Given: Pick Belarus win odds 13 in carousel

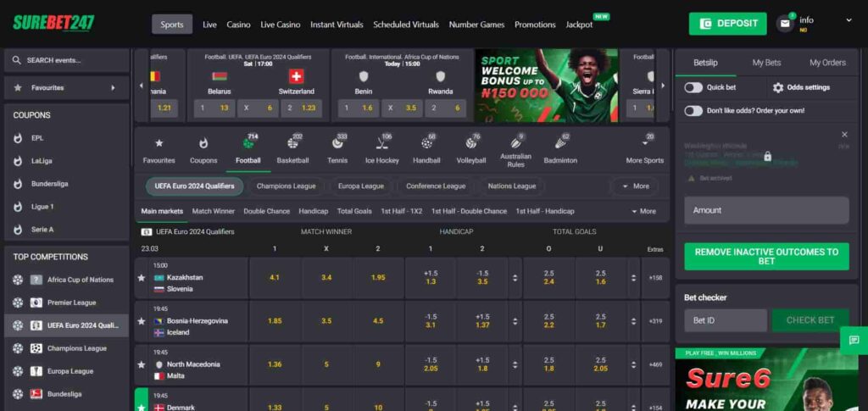Looking at the screenshot, I should pyautogui.click(x=214, y=108).
